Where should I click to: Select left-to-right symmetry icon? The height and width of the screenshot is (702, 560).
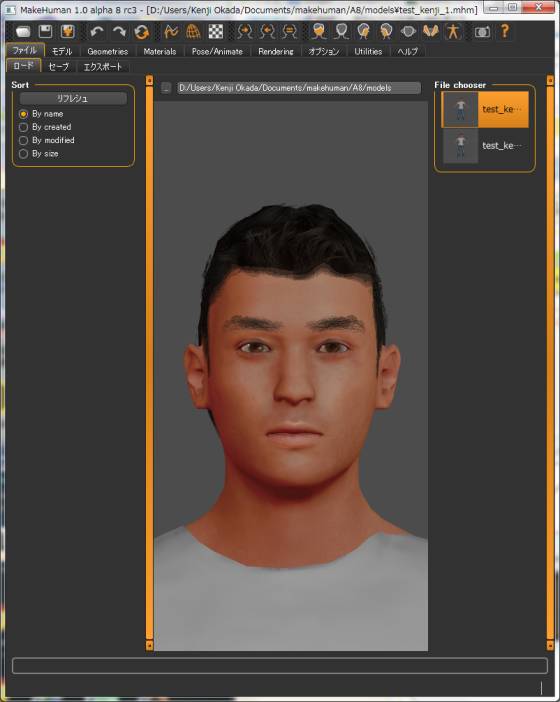pos(267,31)
